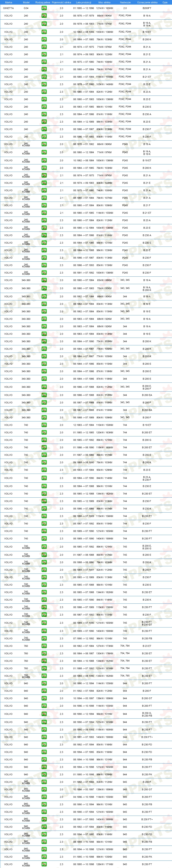This screenshot has height=868, width=172.
Task: Select the B 200 E, B 200 G cell
Action: click(x=147, y=547)
